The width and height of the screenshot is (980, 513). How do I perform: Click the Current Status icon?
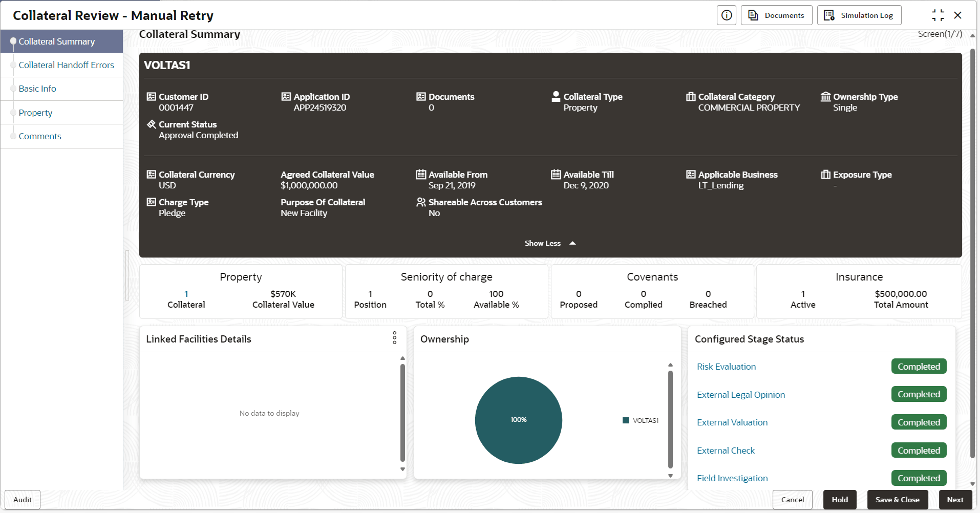point(152,124)
